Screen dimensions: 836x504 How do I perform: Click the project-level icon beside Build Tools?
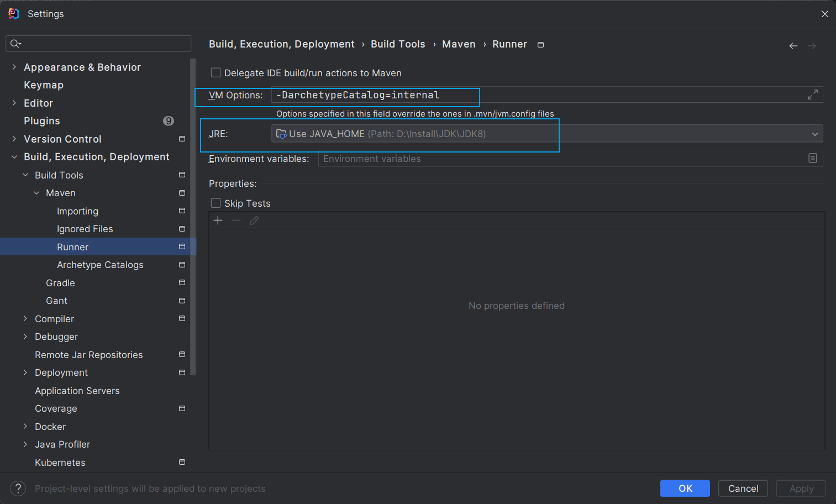(x=182, y=175)
